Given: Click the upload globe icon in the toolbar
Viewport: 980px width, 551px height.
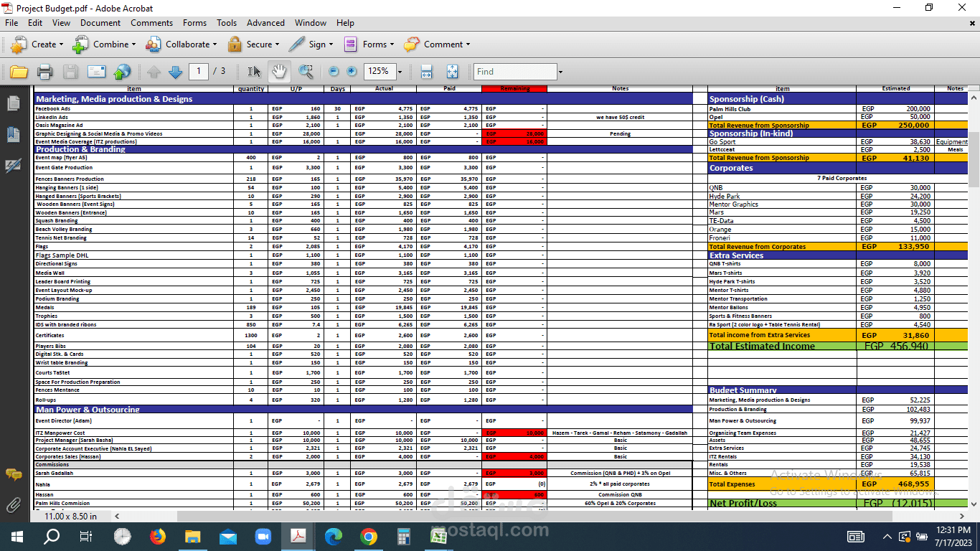Looking at the screenshot, I should [x=123, y=72].
